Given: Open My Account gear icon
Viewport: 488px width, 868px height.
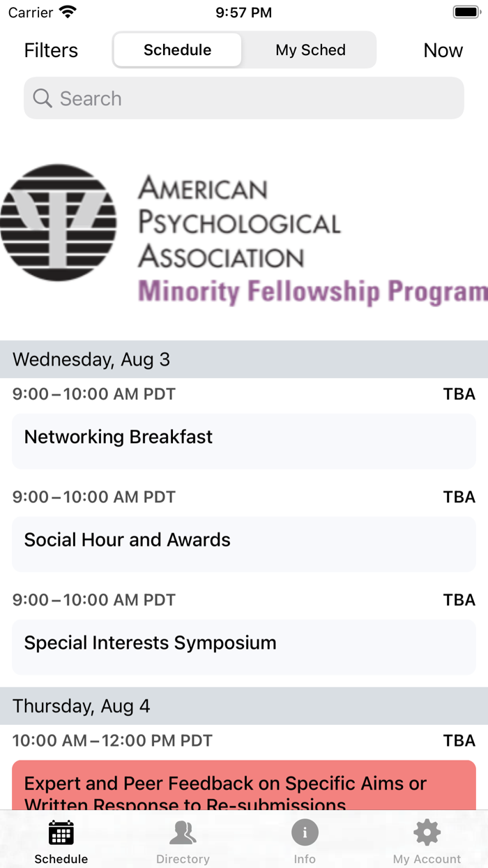Looking at the screenshot, I should [x=427, y=833].
